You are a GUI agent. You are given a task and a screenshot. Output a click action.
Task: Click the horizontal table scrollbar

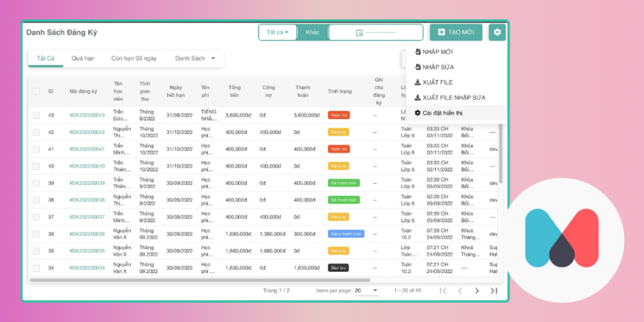click(200, 280)
